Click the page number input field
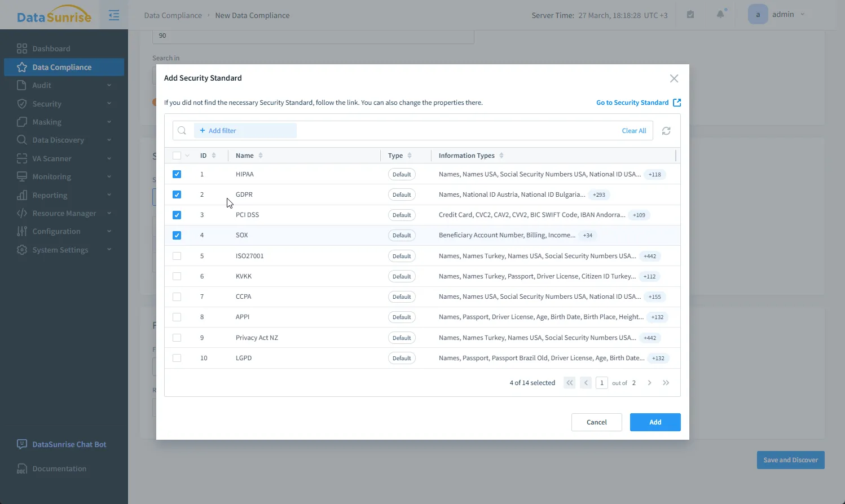Viewport: 845px width, 504px height. [602, 383]
